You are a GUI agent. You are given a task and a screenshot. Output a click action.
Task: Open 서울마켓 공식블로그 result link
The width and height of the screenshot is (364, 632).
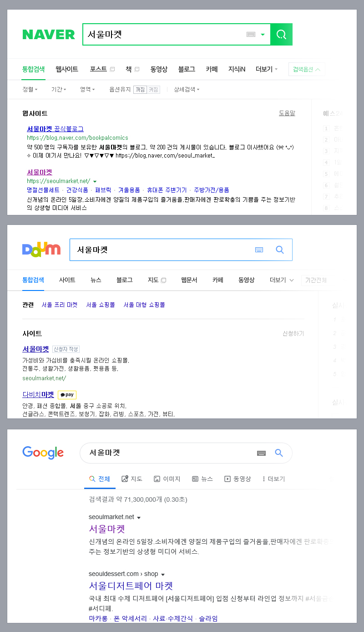(55, 129)
